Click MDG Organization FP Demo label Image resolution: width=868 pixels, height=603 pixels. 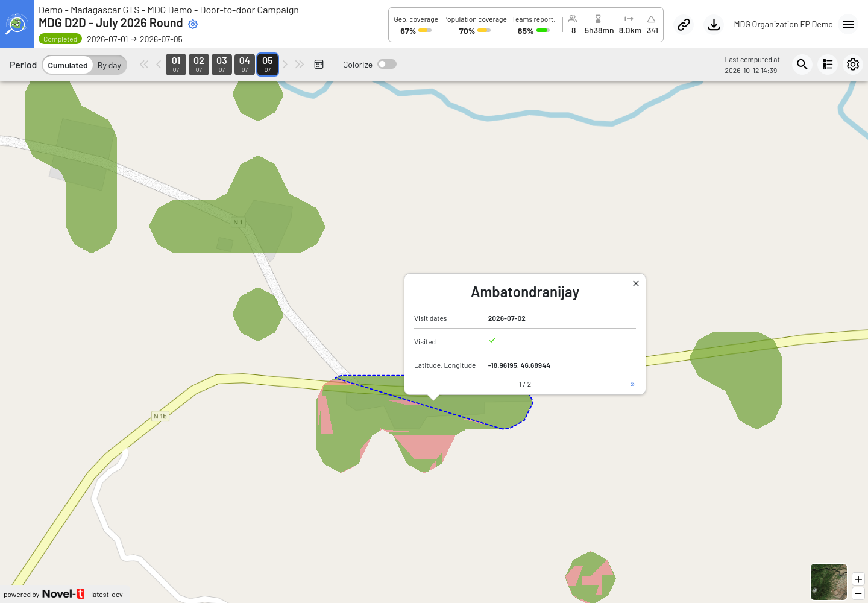pyautogui.click(x=783, y=25)
